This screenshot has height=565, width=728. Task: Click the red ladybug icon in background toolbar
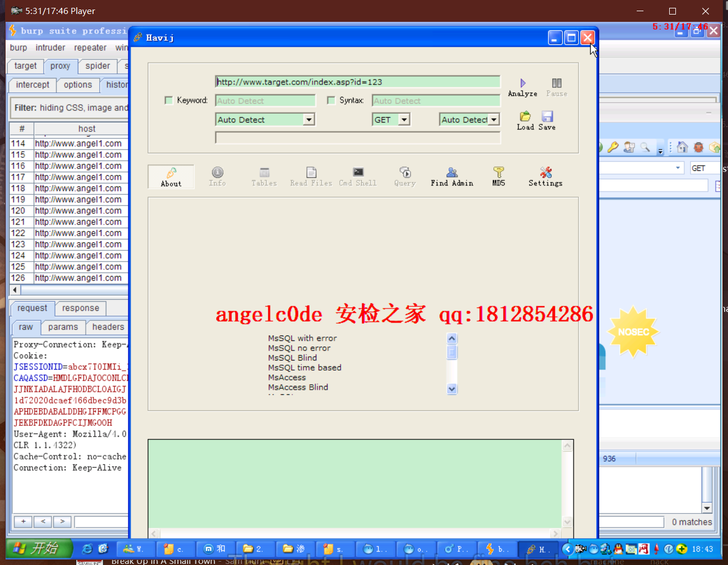698,147
